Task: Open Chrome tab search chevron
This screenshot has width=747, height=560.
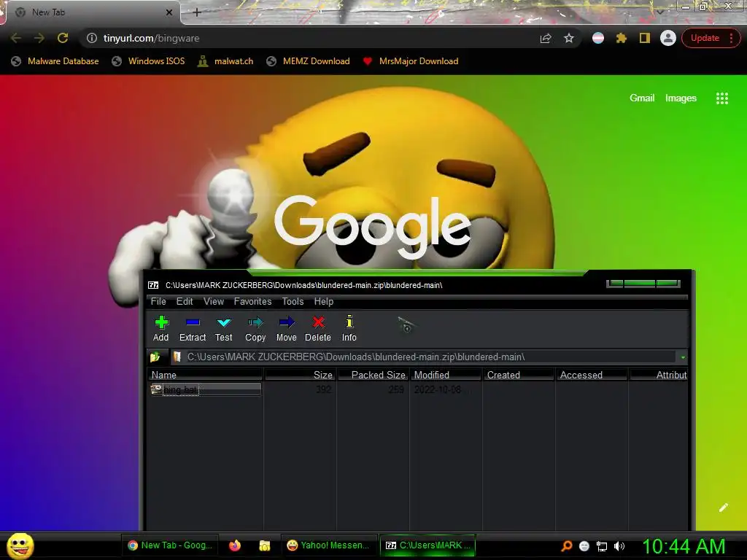Action: point(660,12)
